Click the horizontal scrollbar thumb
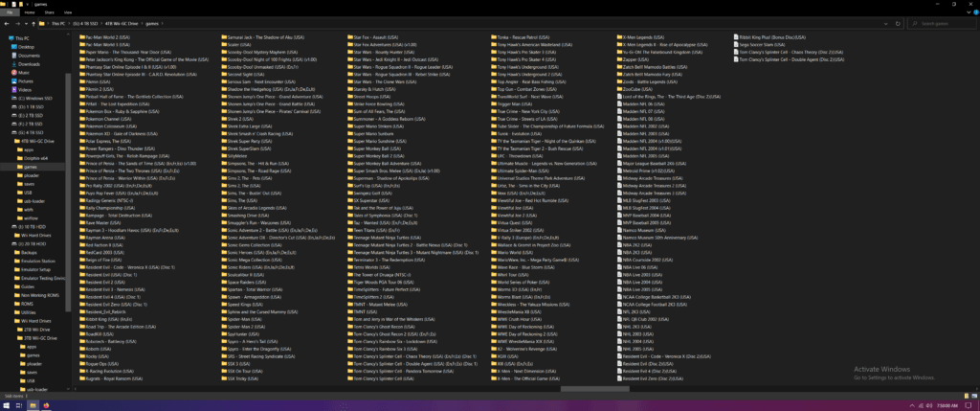Viewport: 980px width, 411px height. (594, 389)
